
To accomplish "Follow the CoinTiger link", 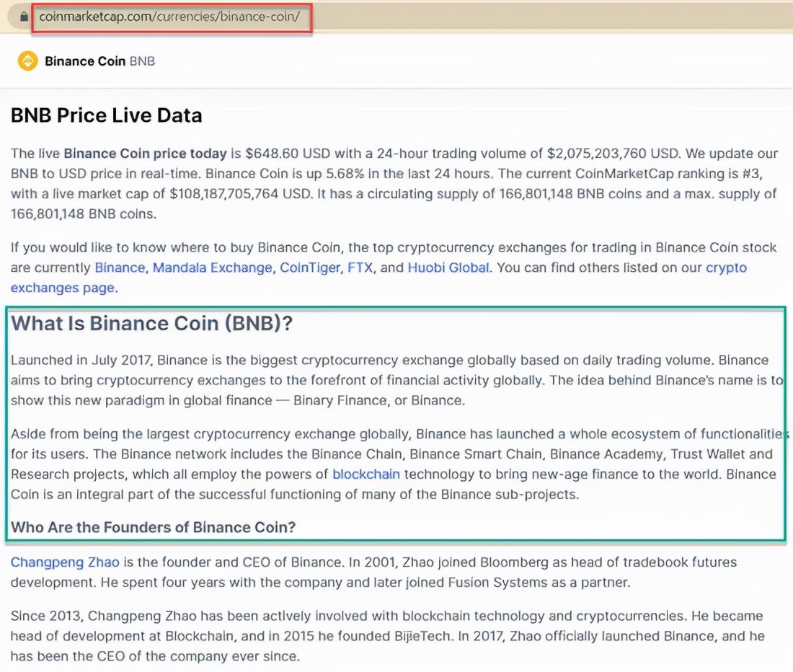I will (310, 268).
